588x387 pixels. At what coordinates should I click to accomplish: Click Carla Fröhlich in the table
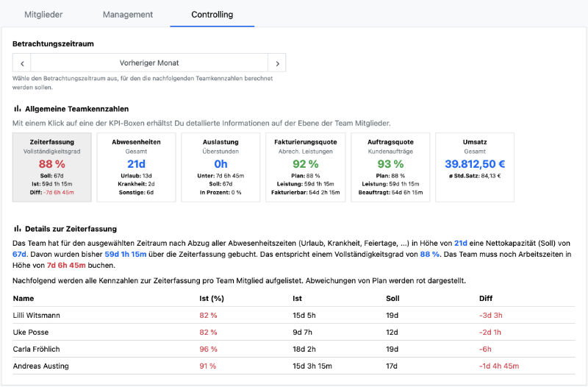tap(35, 348)
